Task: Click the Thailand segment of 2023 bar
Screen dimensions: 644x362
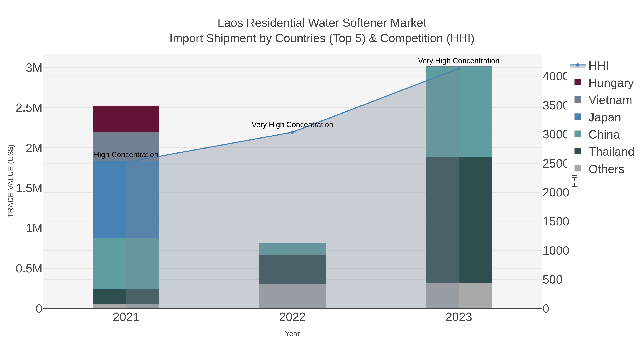Action: (x=459, y=220)
